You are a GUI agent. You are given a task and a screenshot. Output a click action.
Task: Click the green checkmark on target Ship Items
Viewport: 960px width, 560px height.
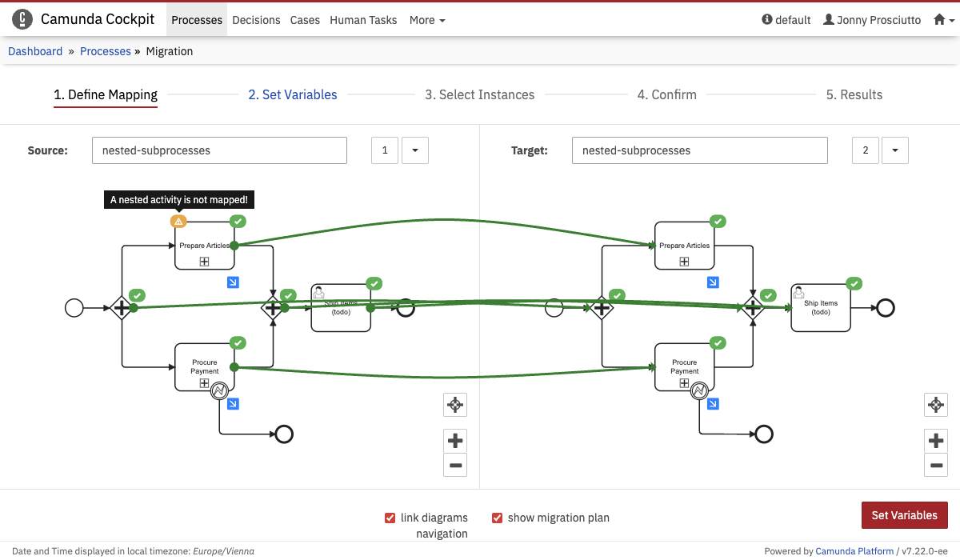tap(854, 283)
